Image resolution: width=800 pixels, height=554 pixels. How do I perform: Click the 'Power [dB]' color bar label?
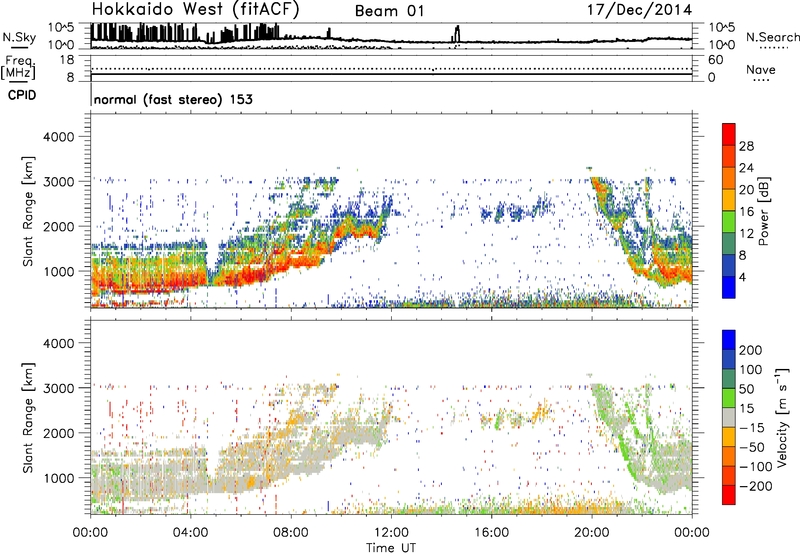(763, 211)
